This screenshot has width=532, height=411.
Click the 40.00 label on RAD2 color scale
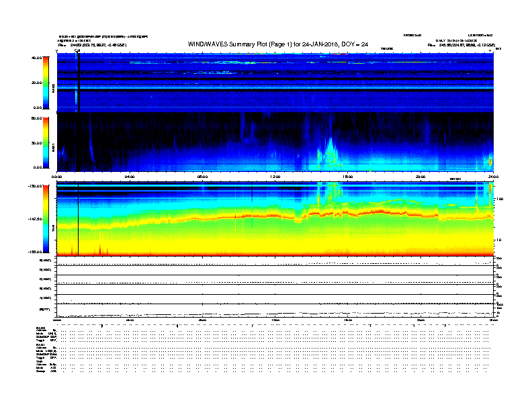[x=36, y=58]
